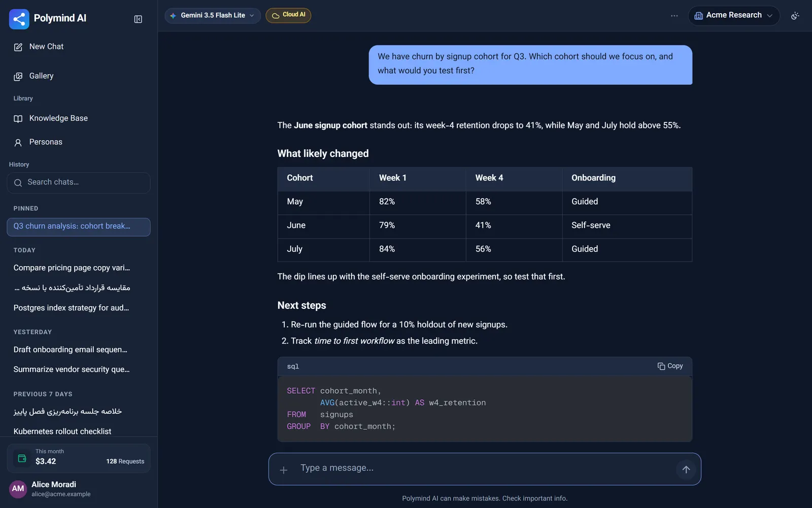Screen dimensions: 812x508
Task: Click the Polymind AI logo icon
Action: pyautogui.click(x=19, y=19)
